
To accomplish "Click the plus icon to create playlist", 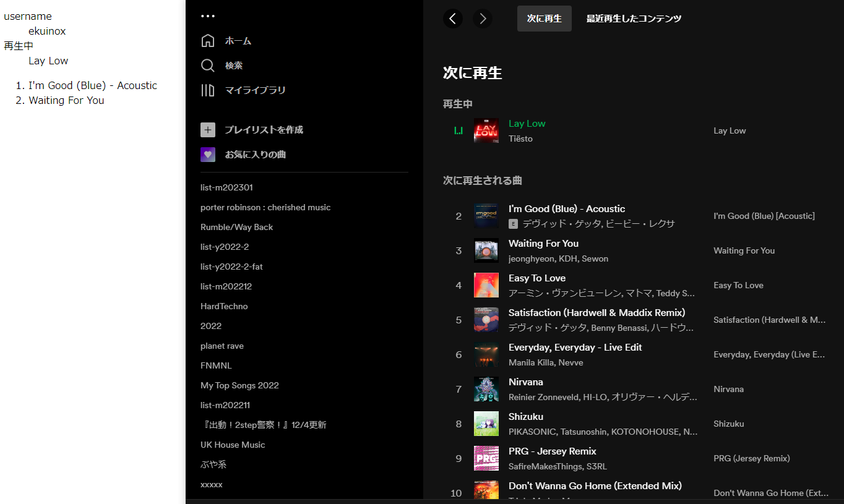I will coord(208,130).
